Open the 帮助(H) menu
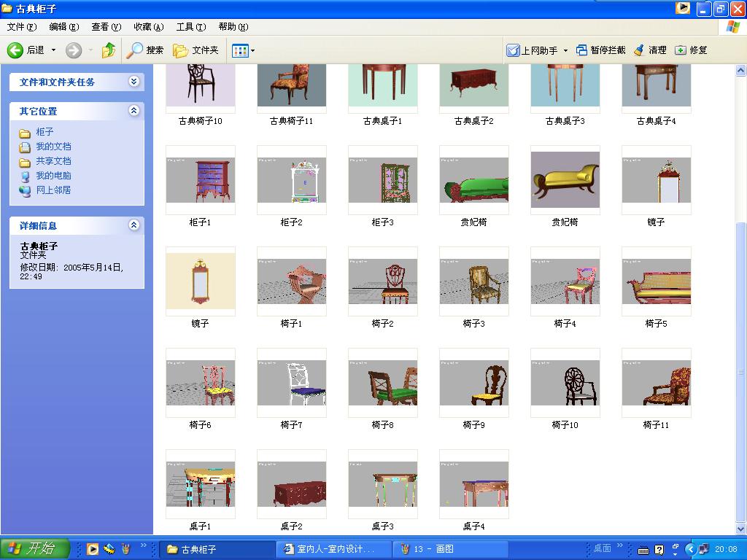The height and width of the screenshot is (560, 747). coord(233,27)
